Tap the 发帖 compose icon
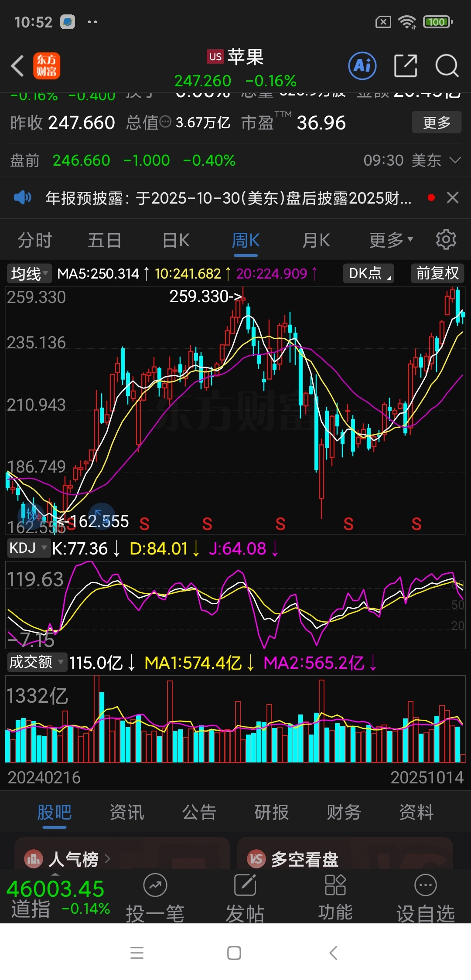Image resolution: width=471 pixels, height=980 pixels. tap(245, 885)
